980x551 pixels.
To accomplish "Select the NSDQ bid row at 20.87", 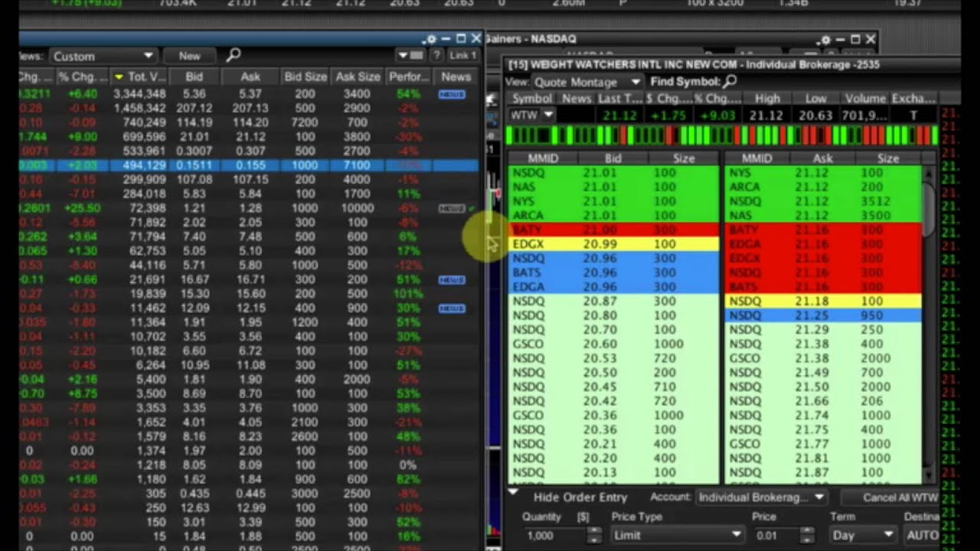I will 613,302.
